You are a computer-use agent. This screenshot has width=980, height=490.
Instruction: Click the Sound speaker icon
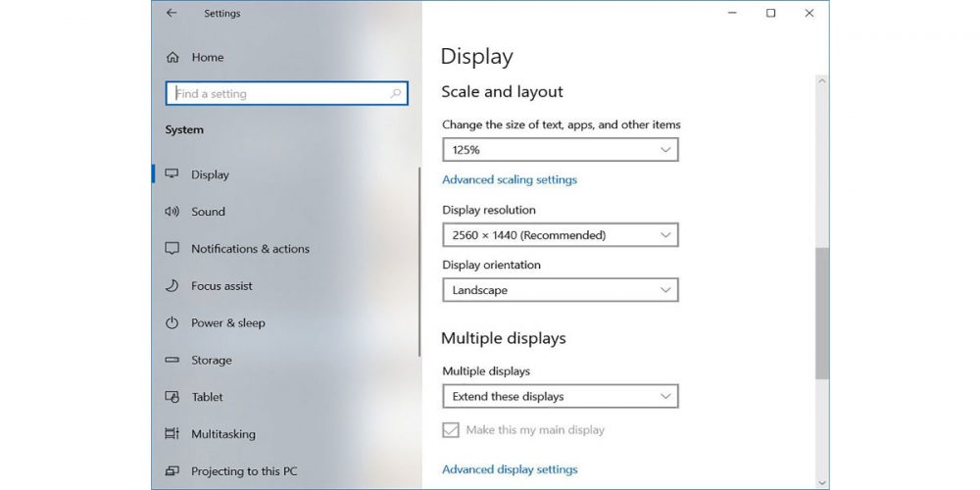point(172,212)
